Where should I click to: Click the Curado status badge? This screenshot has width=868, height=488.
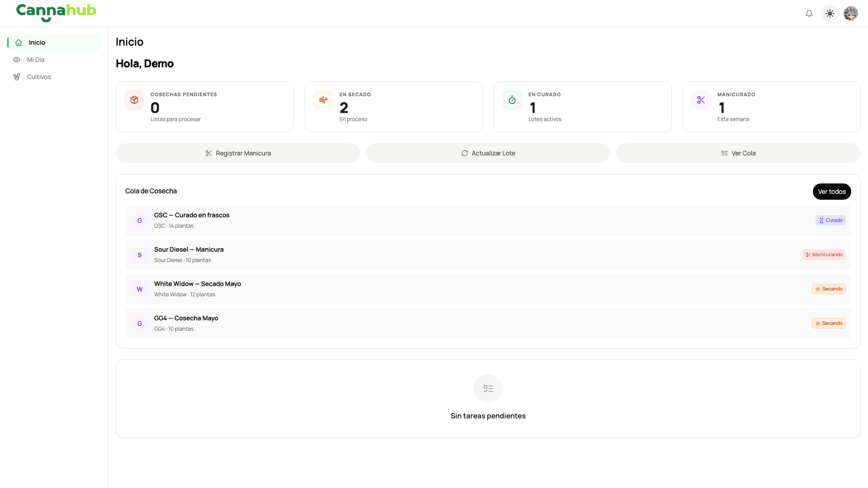click(830, 221)
